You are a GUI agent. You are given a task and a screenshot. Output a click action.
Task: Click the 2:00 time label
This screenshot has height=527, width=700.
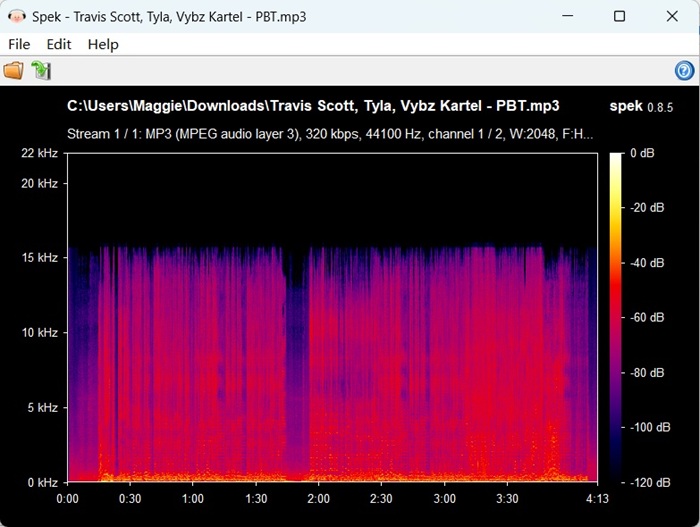(318, 498)
